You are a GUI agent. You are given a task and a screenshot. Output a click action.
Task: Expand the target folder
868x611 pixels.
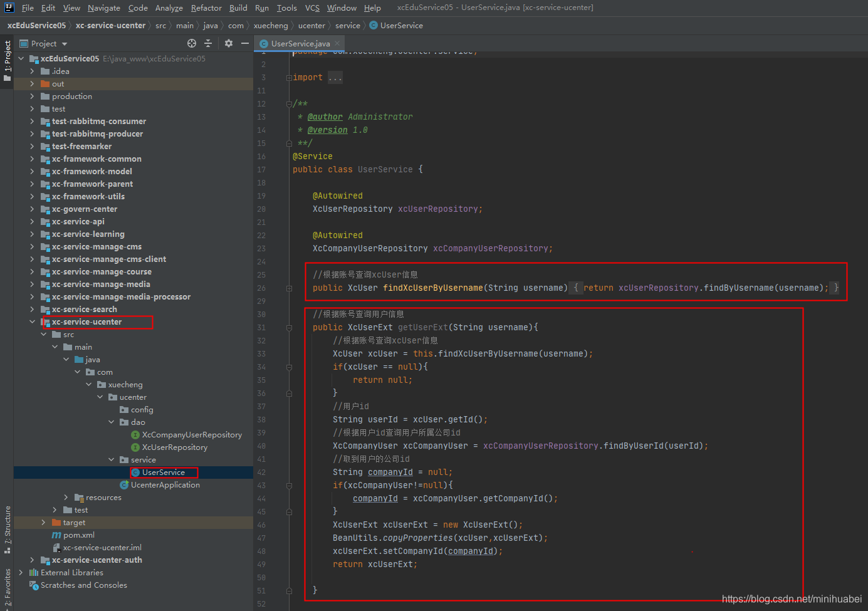(44, 522)
